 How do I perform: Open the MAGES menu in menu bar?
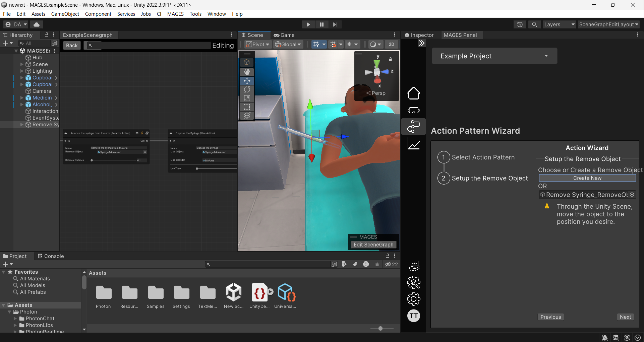175,14
